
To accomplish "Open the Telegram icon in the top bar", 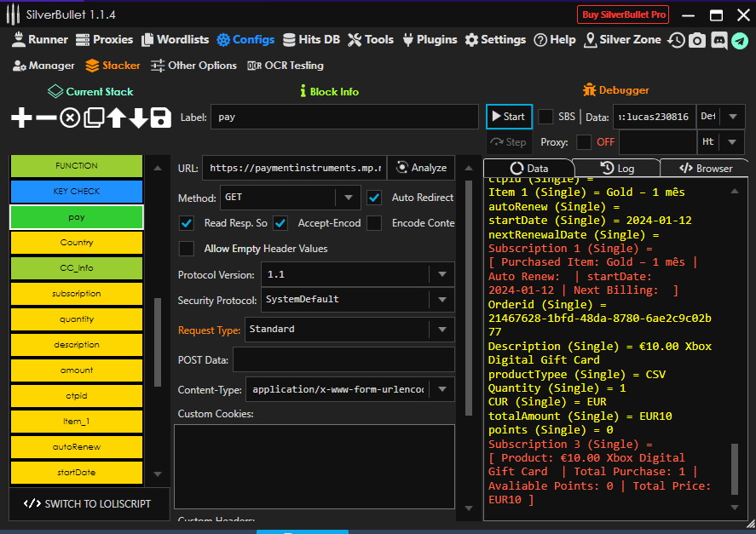I will click(739, 40).
